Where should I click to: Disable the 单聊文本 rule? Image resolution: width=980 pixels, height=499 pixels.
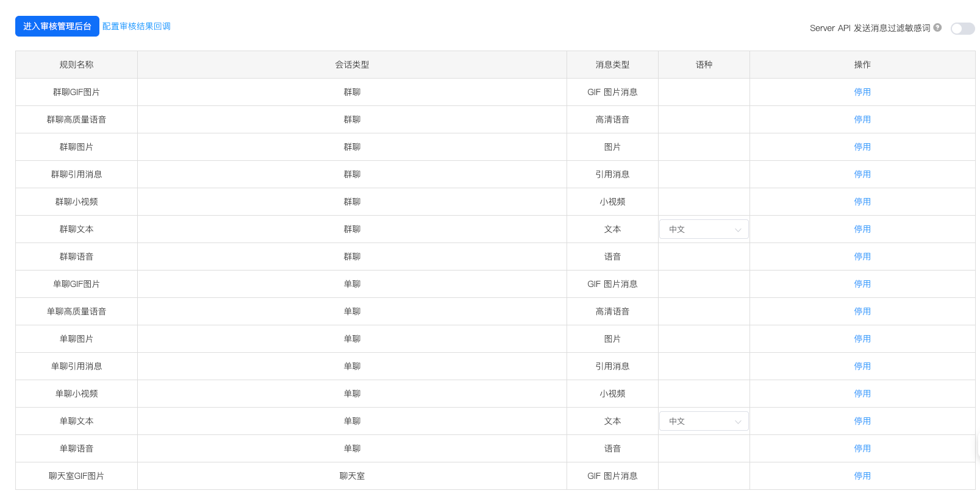(x=862, y=421)
